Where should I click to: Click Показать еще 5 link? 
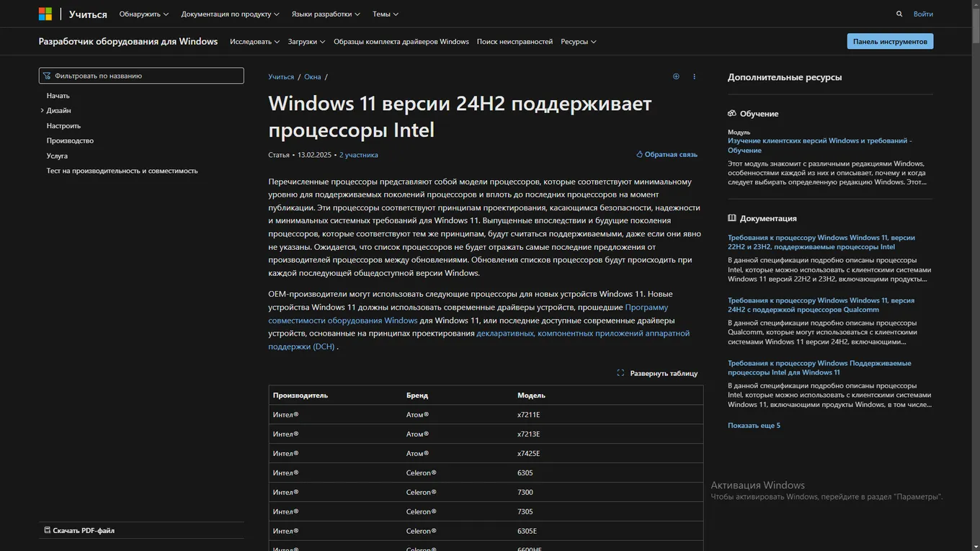pos(754,426)
